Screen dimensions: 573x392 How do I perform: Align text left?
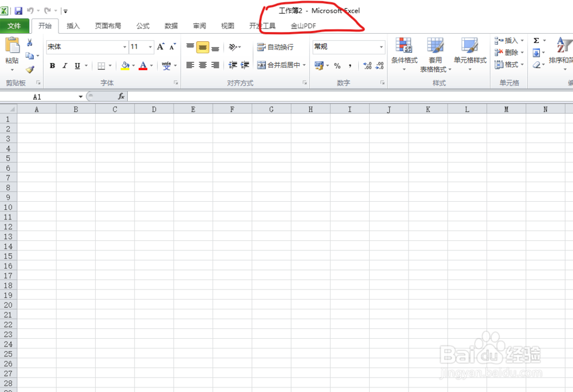click(x=190, y=65)
